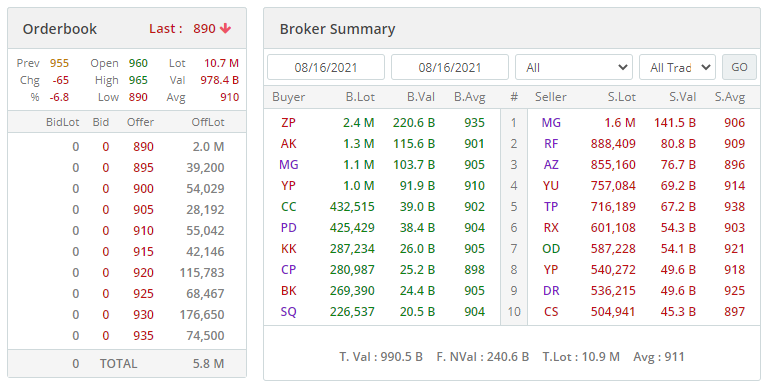Click buyer broker code SQ
This screenshot has width=767, height=386.
(x=289, y=312)
